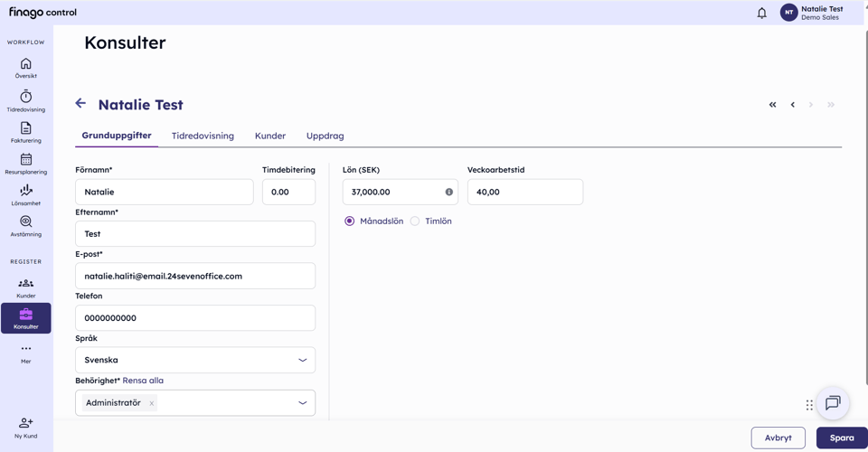
Task: Open the Mer three-dots menu
Action: [26, 349]
